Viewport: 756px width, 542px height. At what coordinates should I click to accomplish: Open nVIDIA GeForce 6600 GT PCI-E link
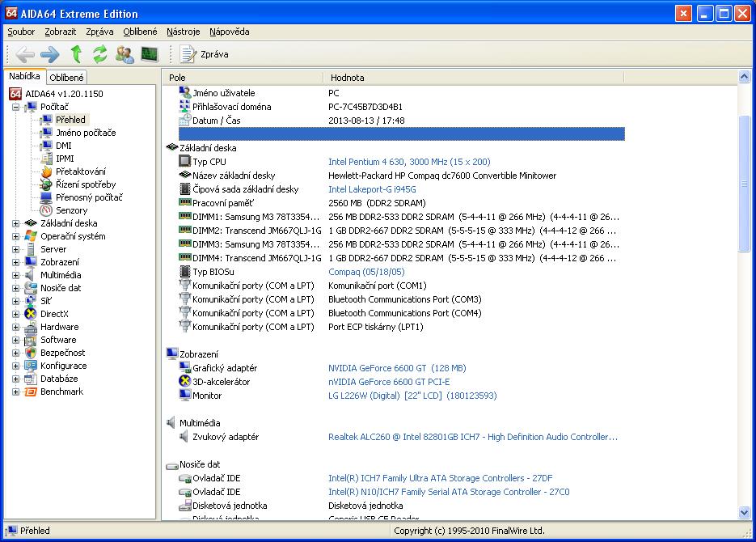pos(389,382)
